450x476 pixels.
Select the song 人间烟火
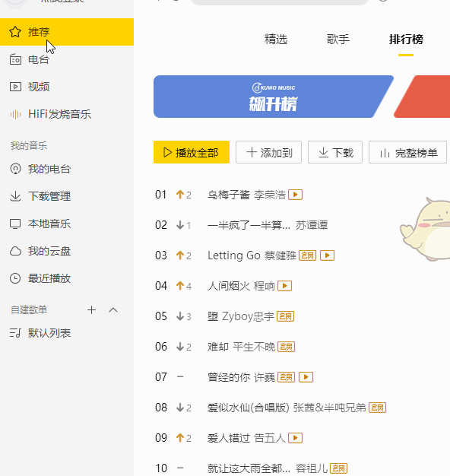point(229,286)
